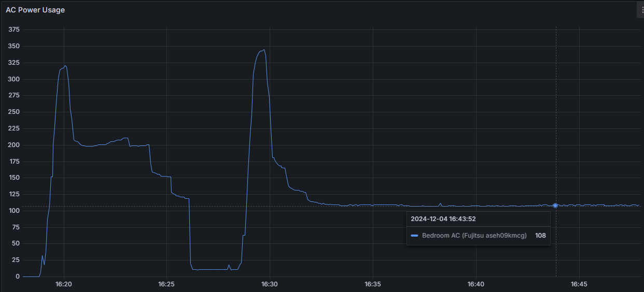The image size is (644, 292).
Task: Click the 350 y-axis label
Action: [x=14, y=47]
